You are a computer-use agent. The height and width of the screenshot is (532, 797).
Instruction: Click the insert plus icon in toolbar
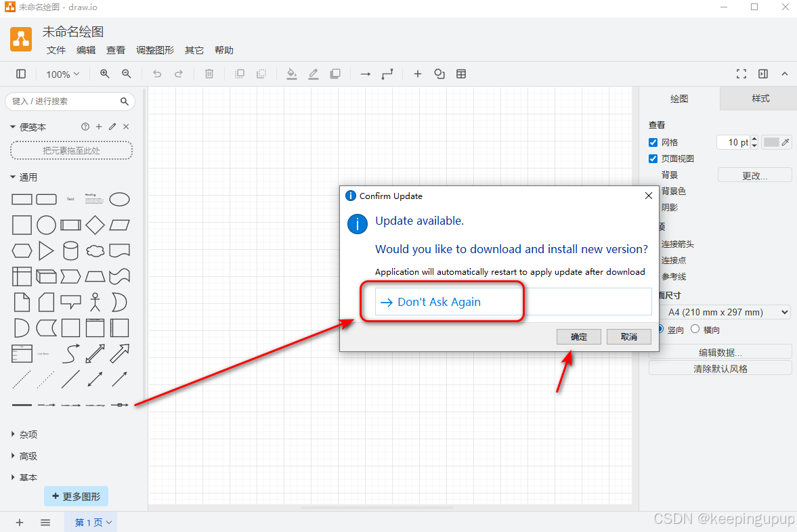coord(418,74)
